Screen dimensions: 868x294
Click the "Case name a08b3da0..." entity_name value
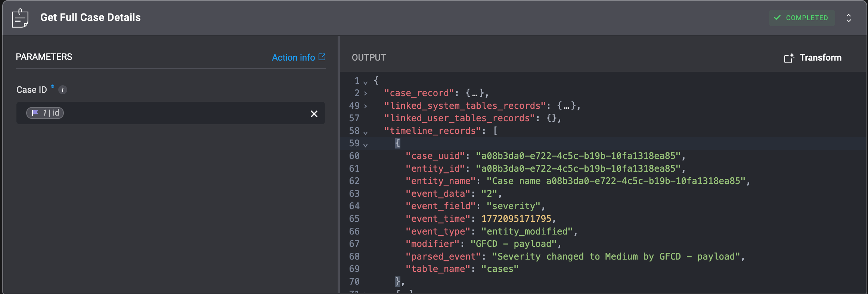pos(616,181)
